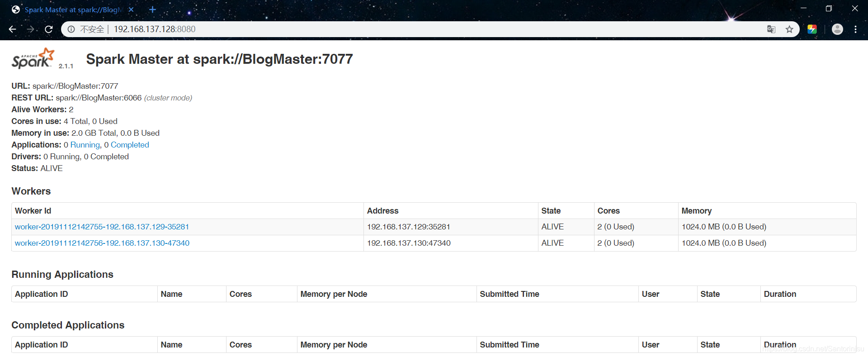Click the 'Memory in use' line
This screenshot has width=868, height=357.
click(x=85, y=133)
